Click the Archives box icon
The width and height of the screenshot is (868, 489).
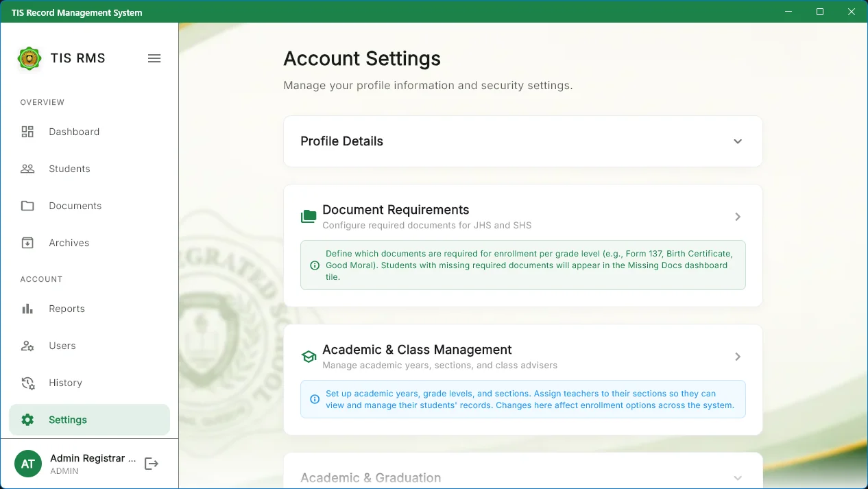tap(27, 243)
